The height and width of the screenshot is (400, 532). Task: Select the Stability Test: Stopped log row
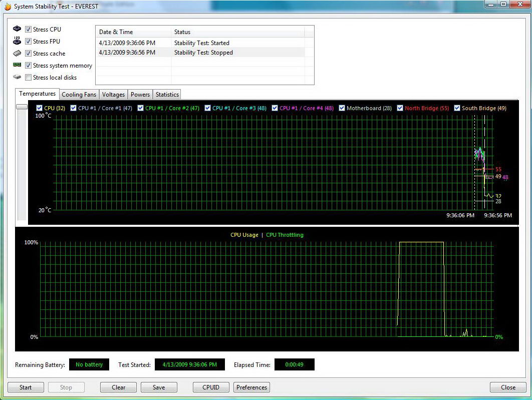click(x=200, y=53)
